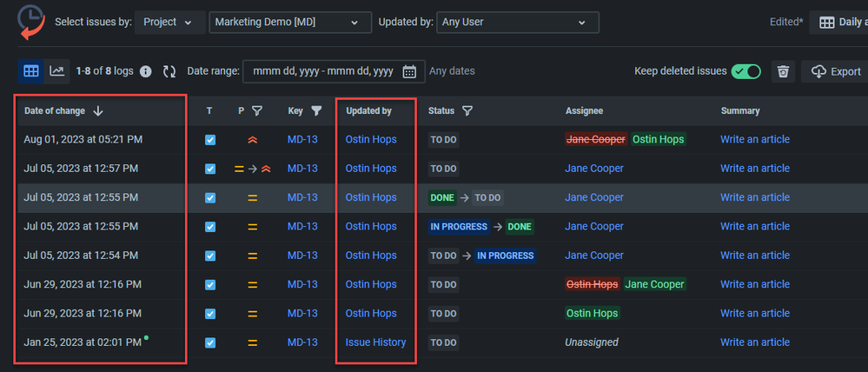Uncheck the Jan 25, 2023 row checkbox
868x372 pixels.
pyautogui.click(x=209, y=342)
